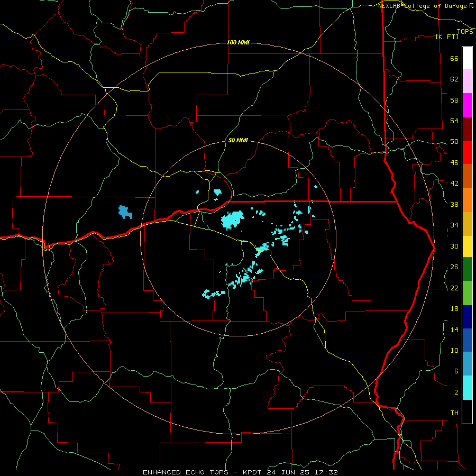Click the 'TOPS' legend title
This screenshot has height=476, width=476.
click(x=465, y=31)
